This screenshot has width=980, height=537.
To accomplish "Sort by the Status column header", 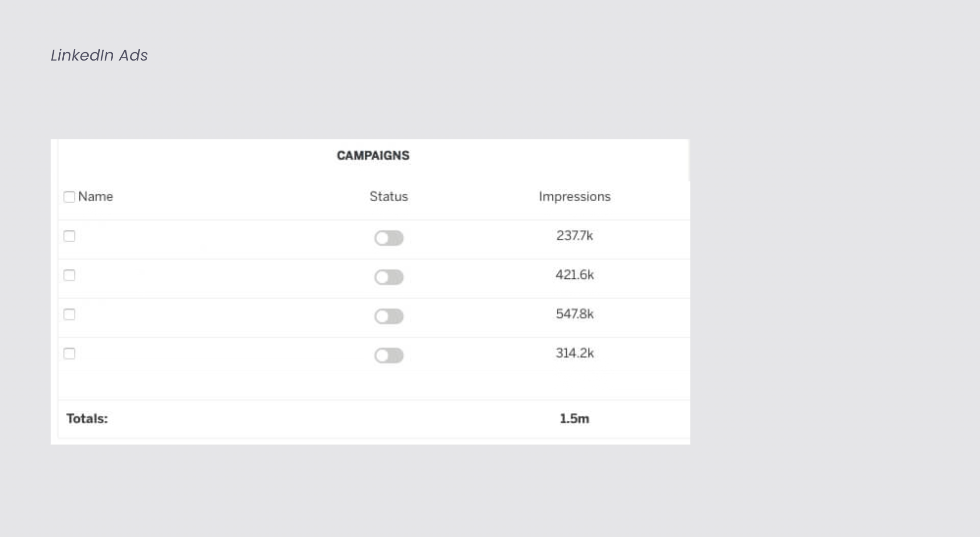I will (x=388, y=196).
